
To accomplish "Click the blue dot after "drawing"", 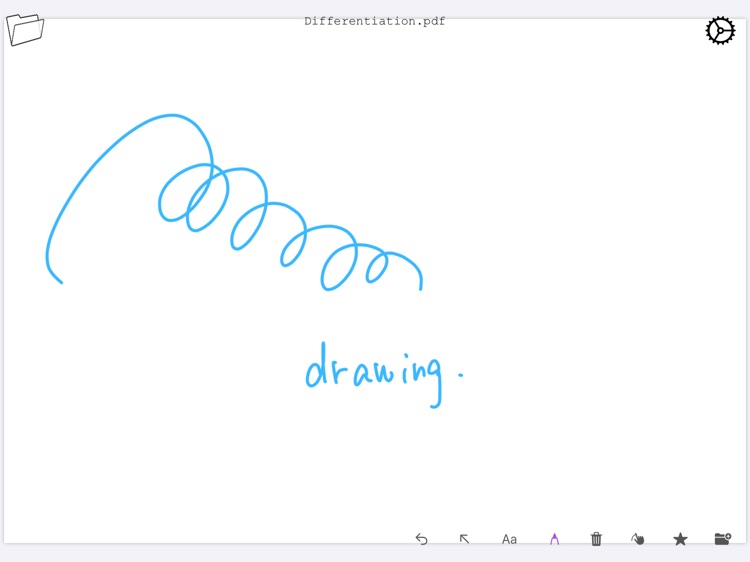I will coord(460,375).
